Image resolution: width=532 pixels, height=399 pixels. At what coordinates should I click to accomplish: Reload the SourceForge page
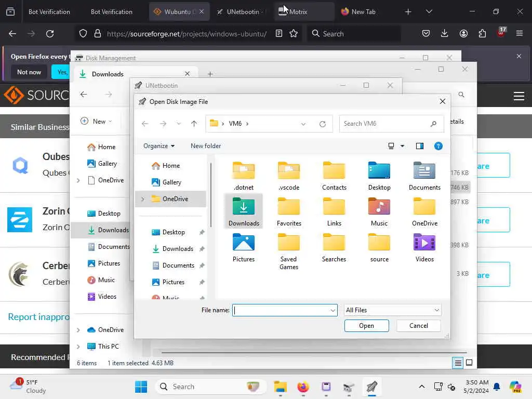pos(50,34)
